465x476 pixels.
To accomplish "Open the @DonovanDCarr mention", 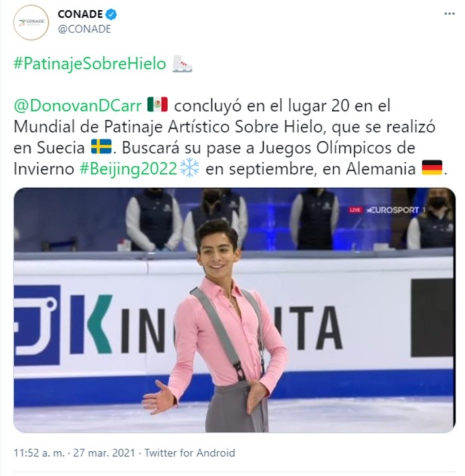I will coord(78,104).
